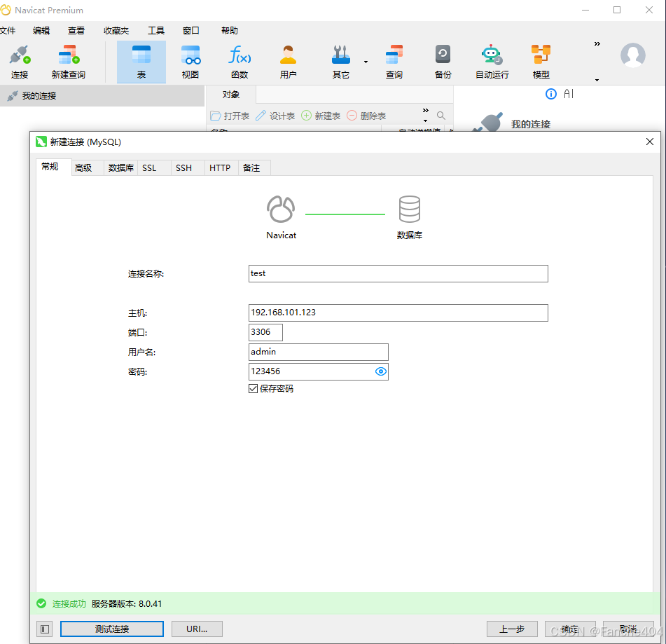Click the Navicat logo in the diagram
Screen dimensions: 666x644
[x=281, y=209]
